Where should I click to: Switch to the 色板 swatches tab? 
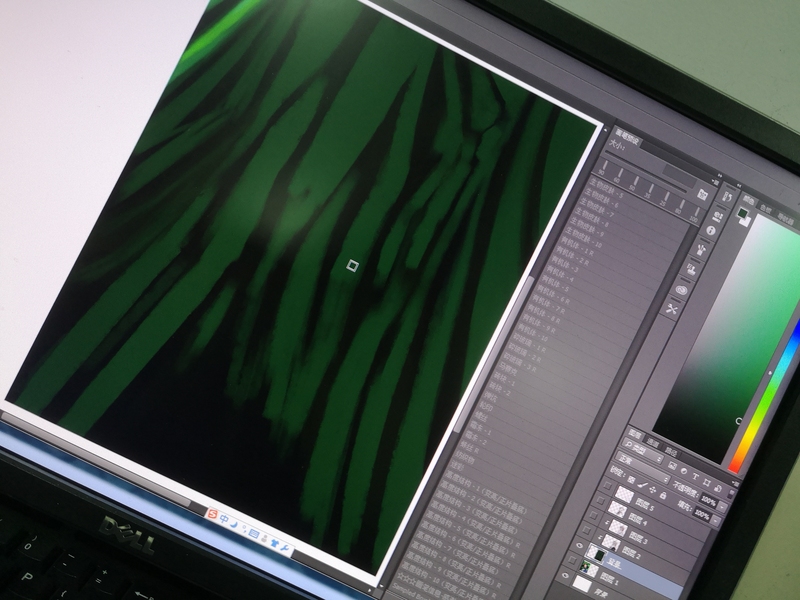(765, 209)
